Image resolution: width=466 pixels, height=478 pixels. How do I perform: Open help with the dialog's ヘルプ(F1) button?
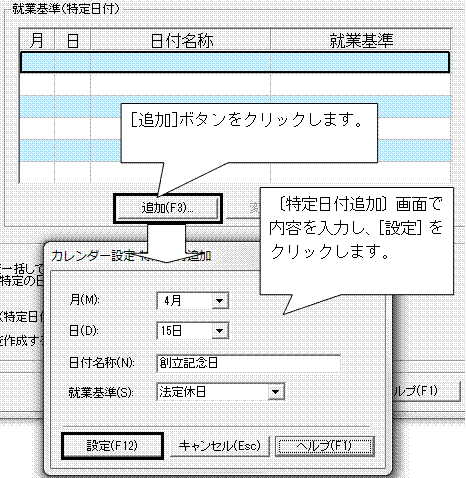pos(325,446)
